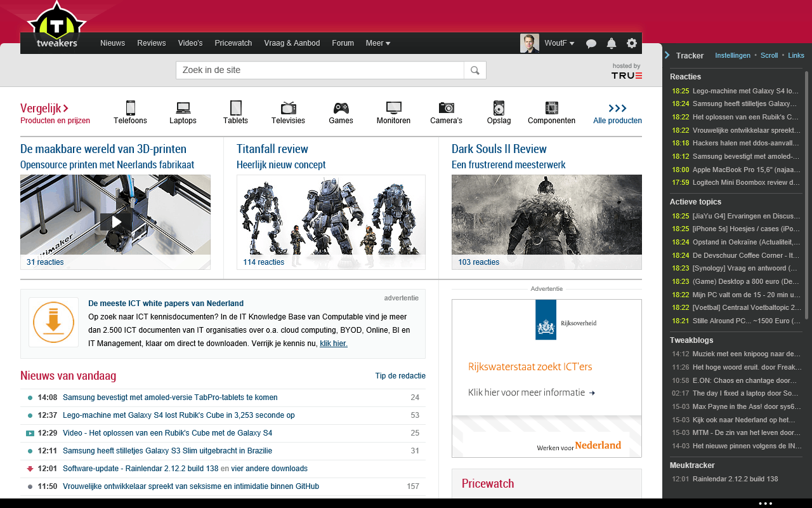Click three dots at bottom of tracker
Screen dimensions: 812x508
click(x=766, y=503)
